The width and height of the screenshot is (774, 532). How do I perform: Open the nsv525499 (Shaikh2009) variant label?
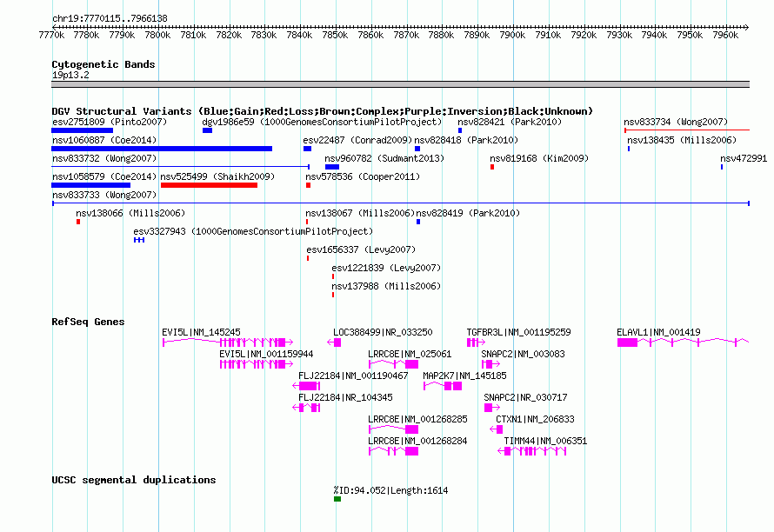(x=217, y=176)
